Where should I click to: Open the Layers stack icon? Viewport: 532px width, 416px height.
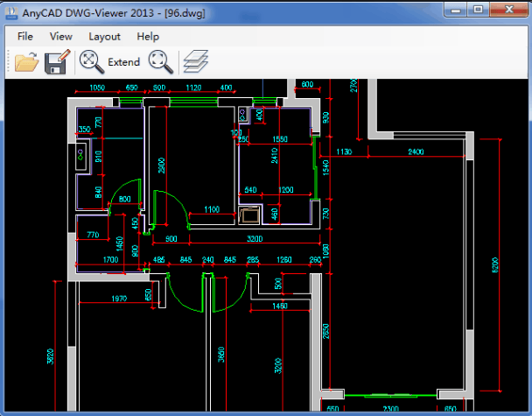(195, 61)
